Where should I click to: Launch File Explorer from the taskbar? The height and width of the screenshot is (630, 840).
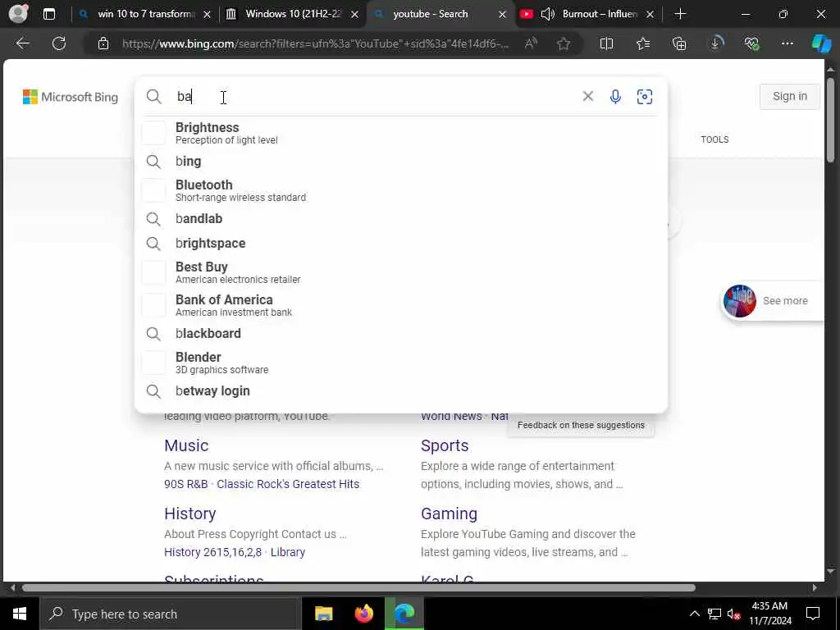click(323, 614)
